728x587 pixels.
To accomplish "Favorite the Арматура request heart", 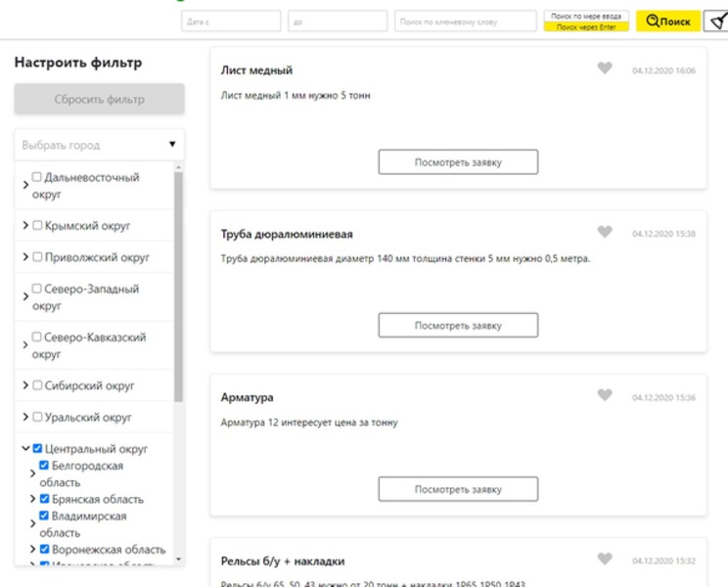I will pyautogui.click(x=605, y=395).
